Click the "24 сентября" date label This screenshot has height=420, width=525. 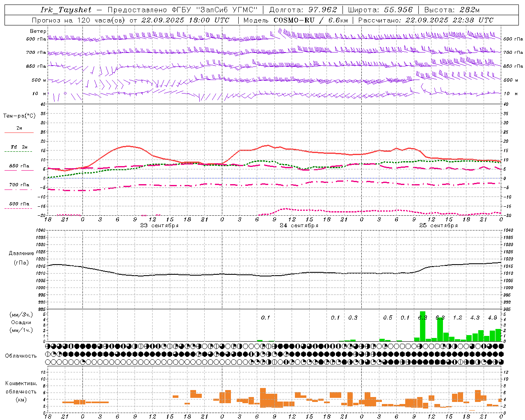coord(299,226)
